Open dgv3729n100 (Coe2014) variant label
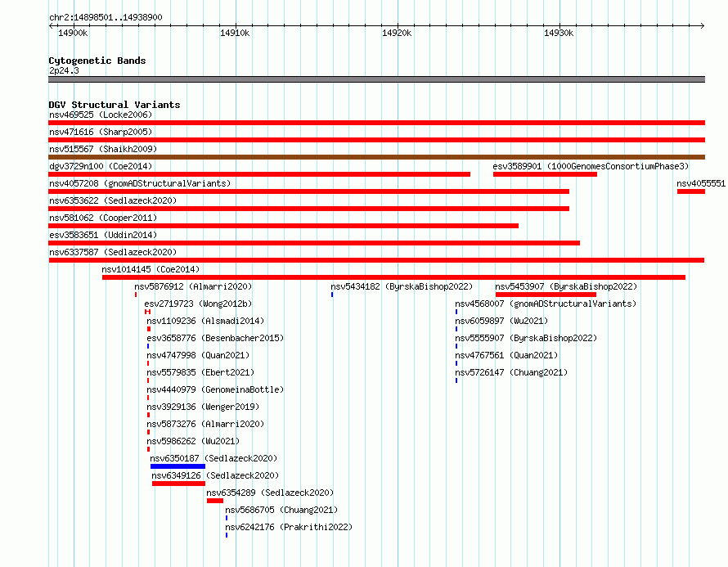The height and width of the screenshot is (567, 728). 101,166
